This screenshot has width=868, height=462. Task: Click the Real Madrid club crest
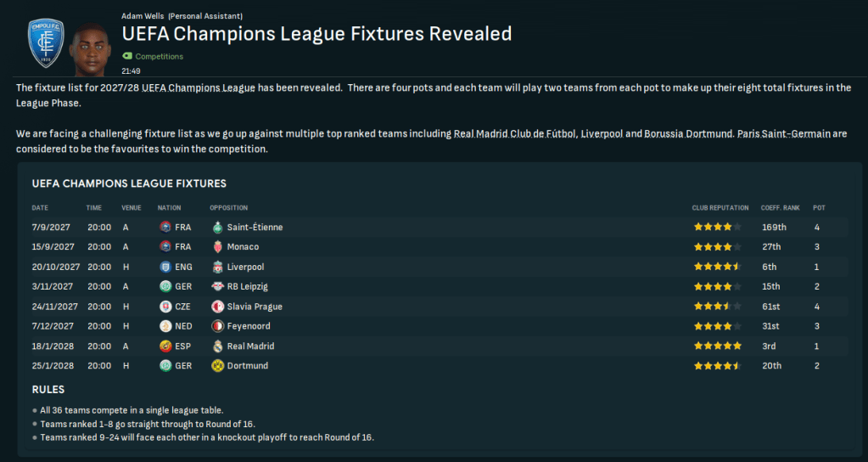218,346
